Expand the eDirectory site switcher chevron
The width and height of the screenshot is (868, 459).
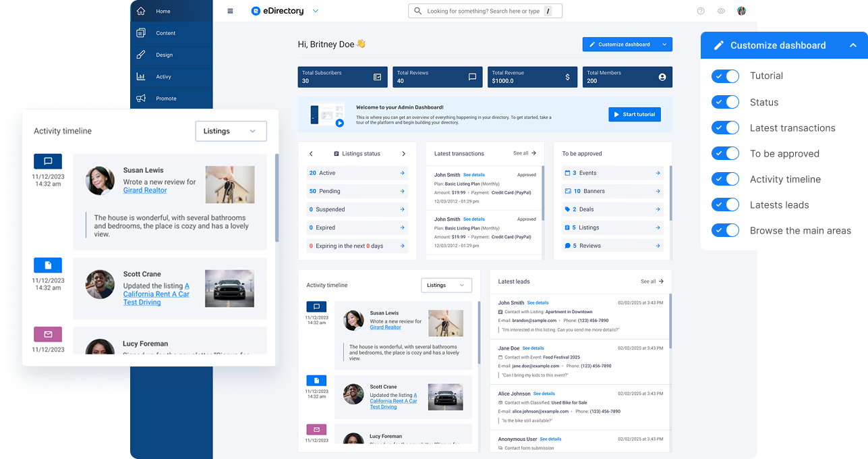click(x=316, y=11)
